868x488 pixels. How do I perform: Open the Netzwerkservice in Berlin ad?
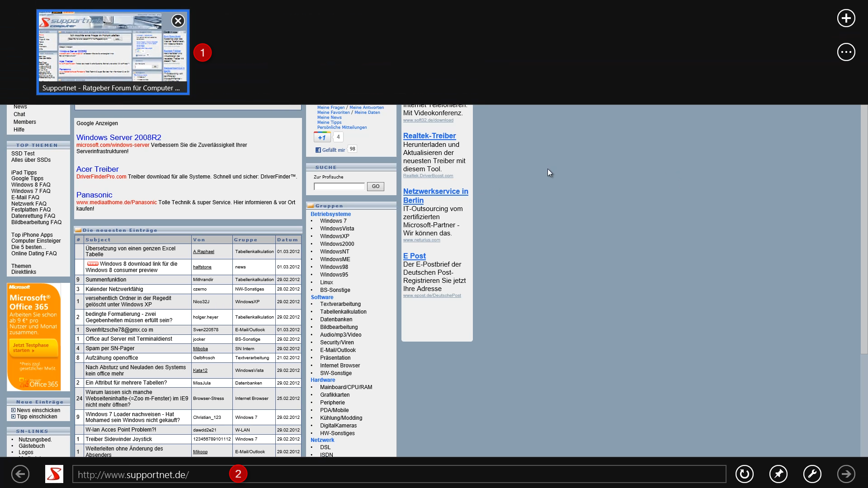point(435,196)
